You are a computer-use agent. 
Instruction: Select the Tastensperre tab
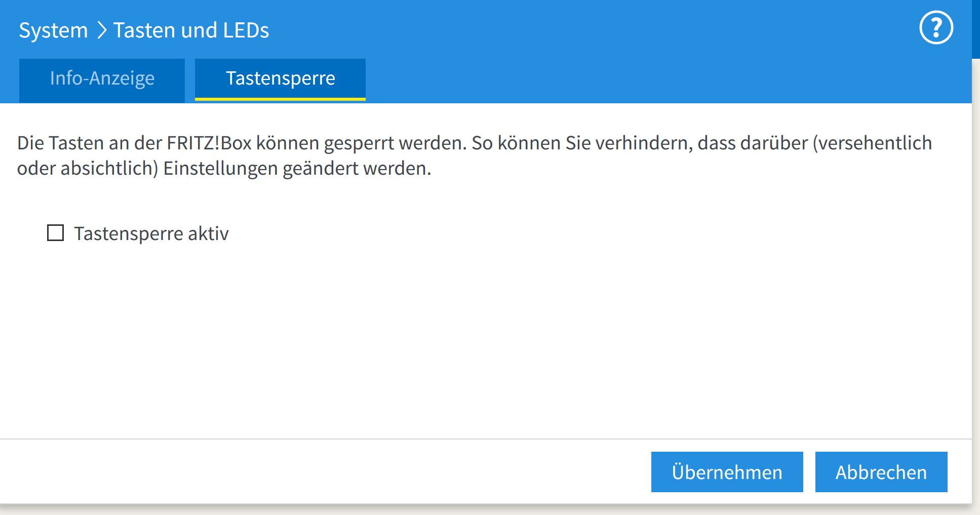(x=280, y=78)
